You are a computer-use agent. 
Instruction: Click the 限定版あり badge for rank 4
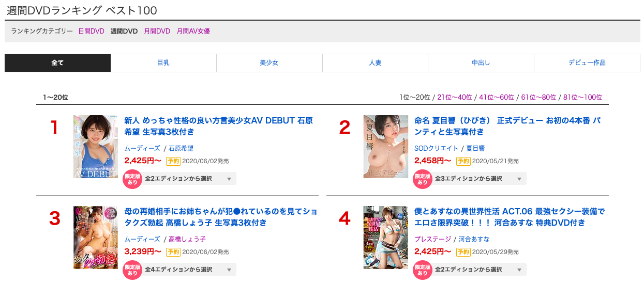[x=423, y=270]
